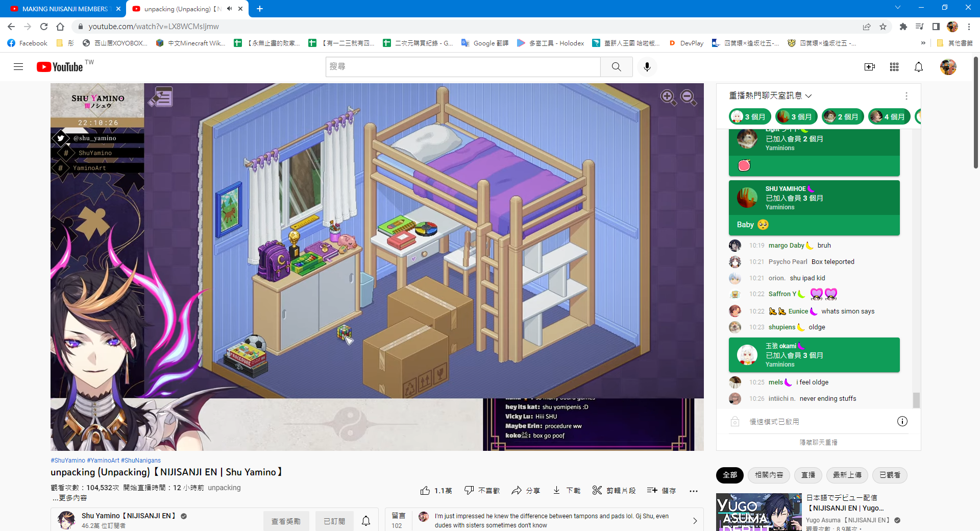Screen dimensions: 980x531
Task: Select 相關內容 filter chip
Action: click(x=769, y=475)
